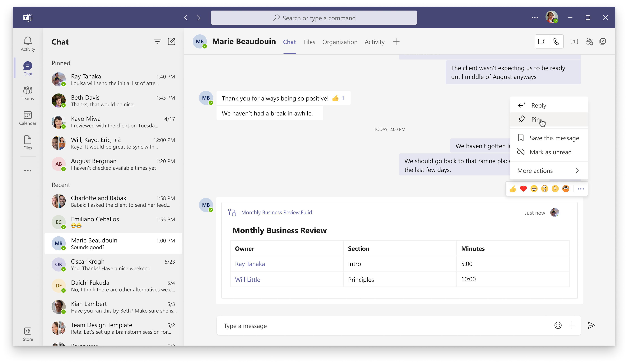The height and width of the screenshot is (364, 628).
Task: React with the thumbs up emoji
Action: (513, 189)
